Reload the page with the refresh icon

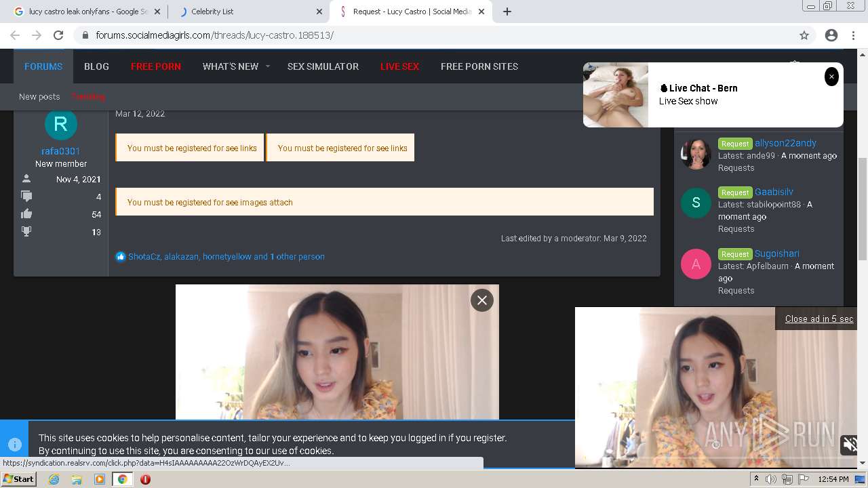coord(58,35)
